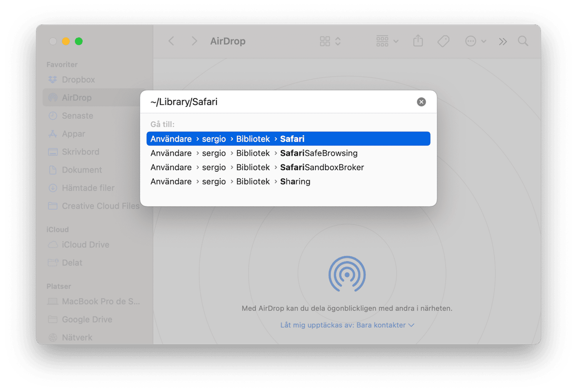Select the Bibliotek > Safari suggestion
Image resolution: width=577 pixels, height=392 pixels.
coord(288,139)
